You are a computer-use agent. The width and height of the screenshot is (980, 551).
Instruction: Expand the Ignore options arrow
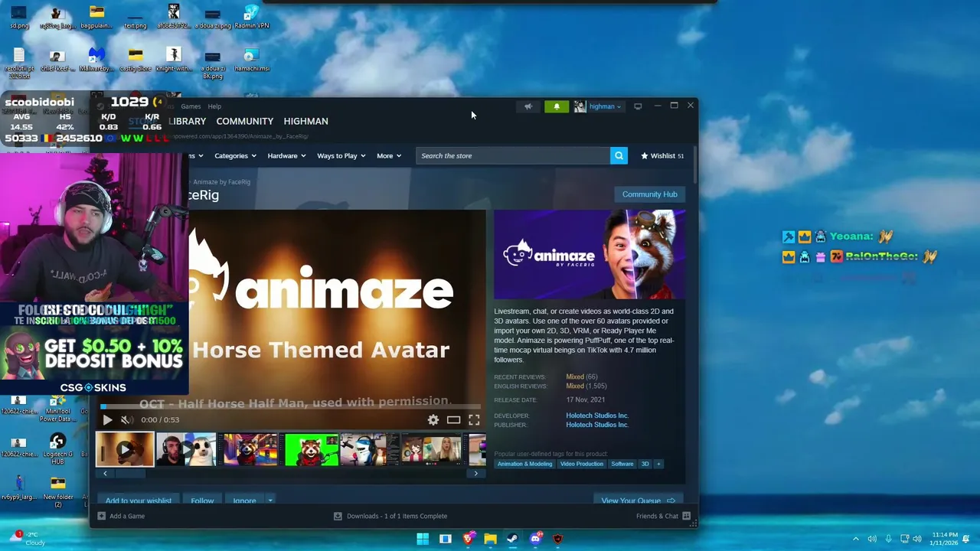coord(269,501)
